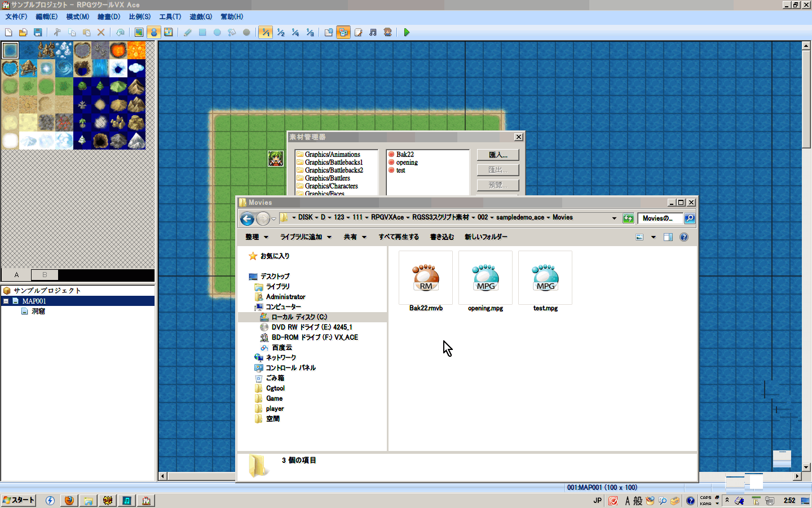Switch to tileset tab A
The image size is (812, 508).
(x=16, y=275)
